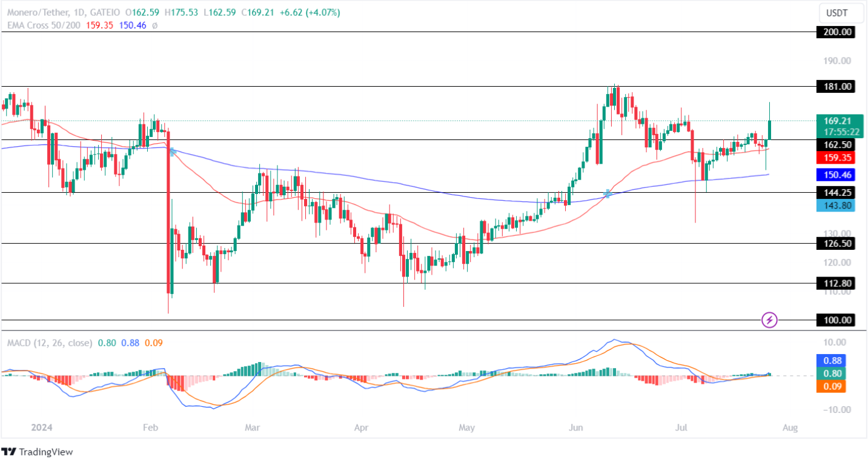Click the Apr label on the time axis
The image size is (868, 459).
361,427
